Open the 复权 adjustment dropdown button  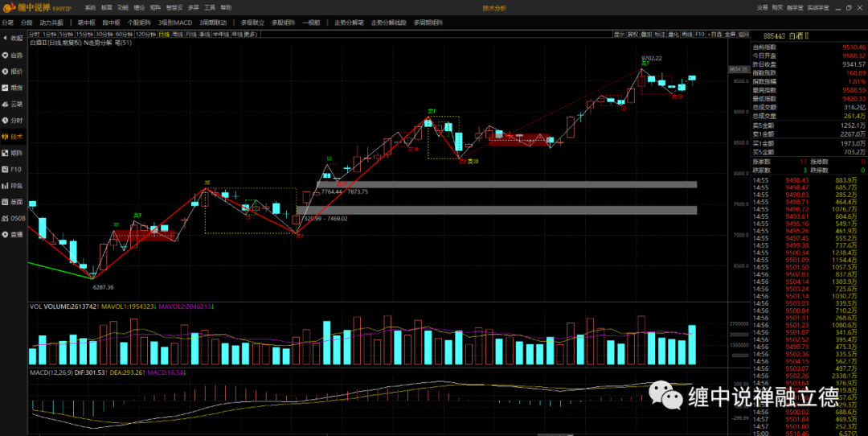633,35
